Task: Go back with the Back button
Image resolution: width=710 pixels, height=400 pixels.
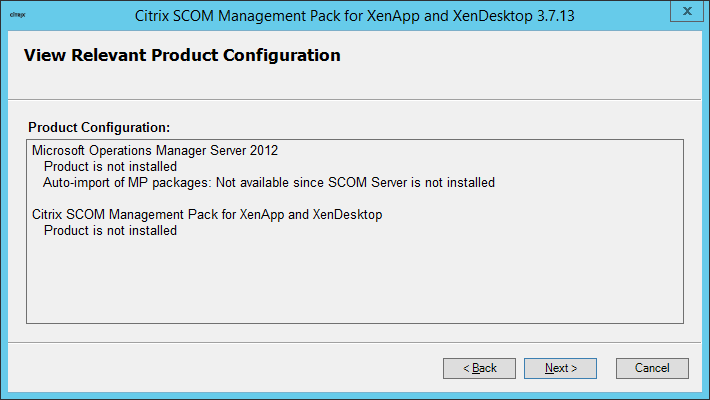Action: [x=479, y=368]
